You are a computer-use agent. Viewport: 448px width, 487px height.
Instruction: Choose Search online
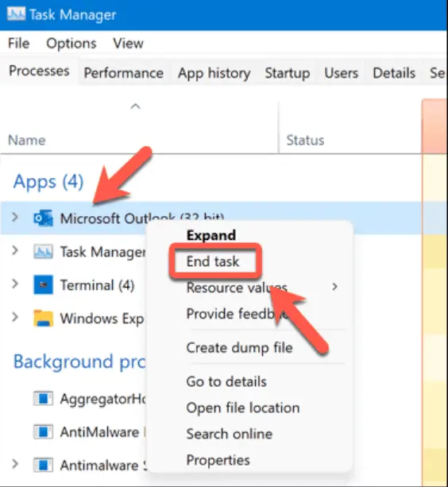tap(229, 434)
